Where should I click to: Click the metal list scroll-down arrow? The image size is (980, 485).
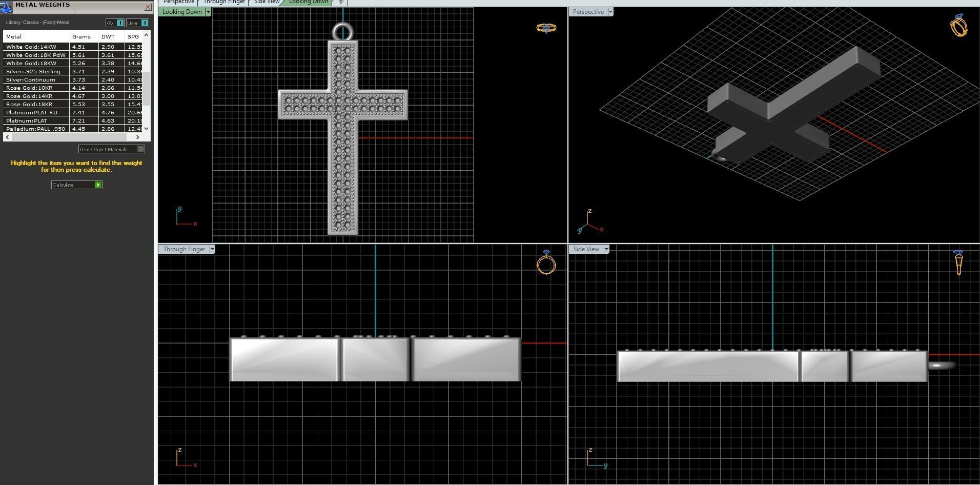[147, 129]
